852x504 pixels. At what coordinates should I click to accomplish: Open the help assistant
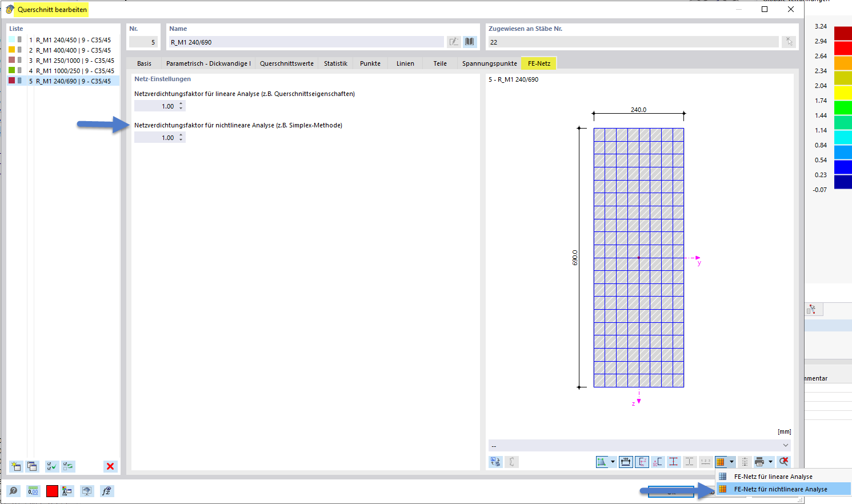tap(13, 491)
